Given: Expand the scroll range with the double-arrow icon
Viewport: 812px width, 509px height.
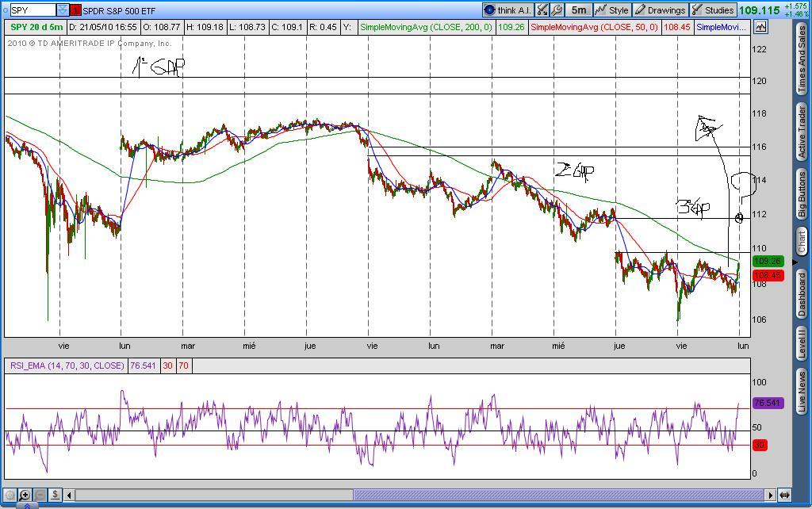Looking at the screenshot, I should point(784,495).
